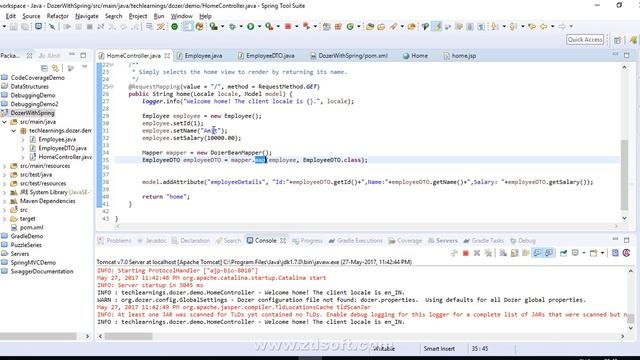Screen dimensions: 640x360
Task: Click the JUnit view tab
Action: tap(49, 56)
